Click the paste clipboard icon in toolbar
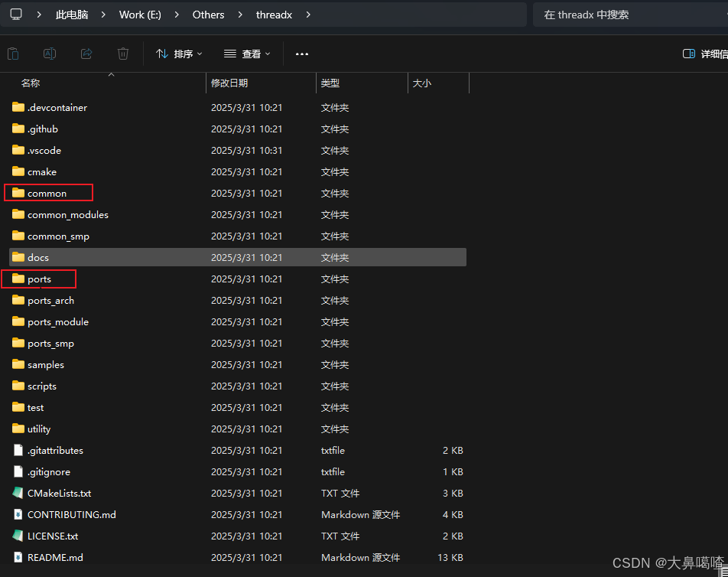Screen dimensions: 728x577 (x=13, y=54)
